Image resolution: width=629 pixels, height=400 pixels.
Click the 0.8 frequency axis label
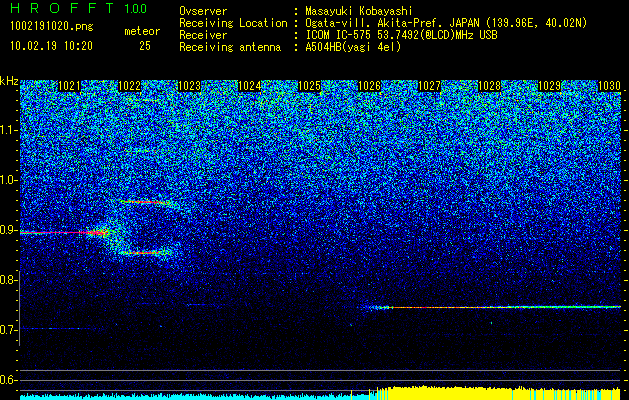click(8, 280)
